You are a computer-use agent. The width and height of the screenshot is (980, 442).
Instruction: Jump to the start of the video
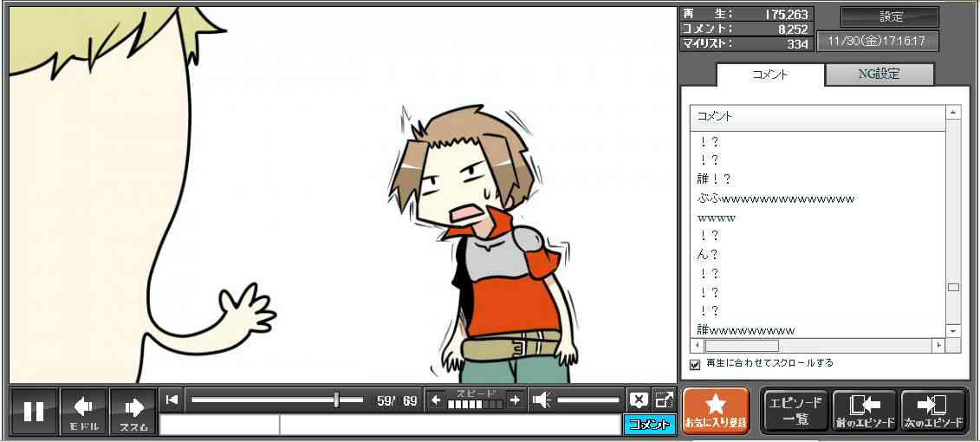point(172,400)
